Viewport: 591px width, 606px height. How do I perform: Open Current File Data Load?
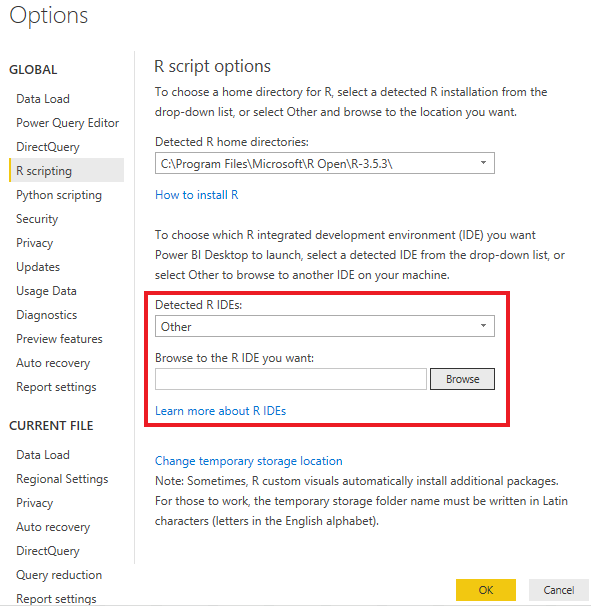pyautogui.click(x=43, y=455)
